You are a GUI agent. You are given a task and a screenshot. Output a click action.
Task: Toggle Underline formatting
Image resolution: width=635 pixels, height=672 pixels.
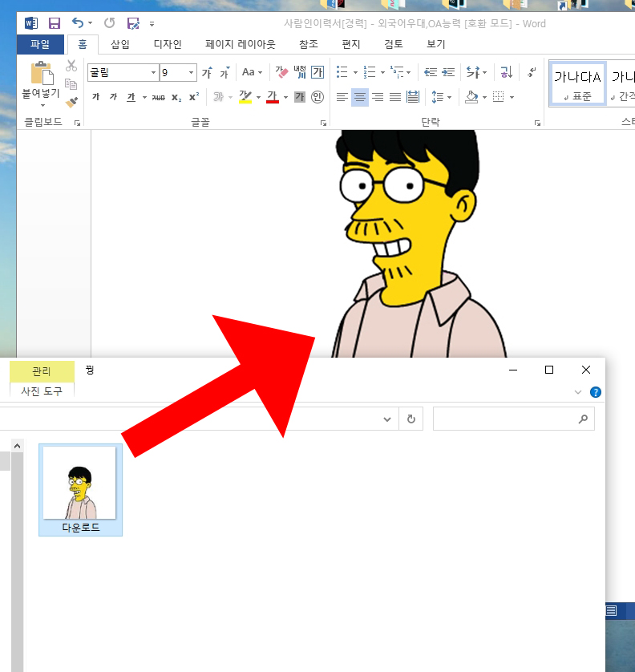click(x=131, y=97)
